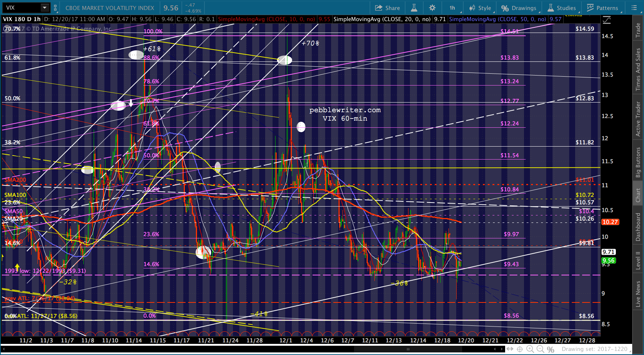Open the Live News sidebar tab
The height and width of the screenshot is (355, 644).
click(638, 294)
